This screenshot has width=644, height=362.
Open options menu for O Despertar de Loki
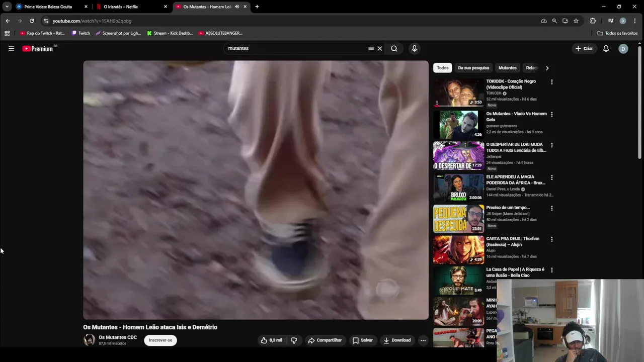coord(551,145)
